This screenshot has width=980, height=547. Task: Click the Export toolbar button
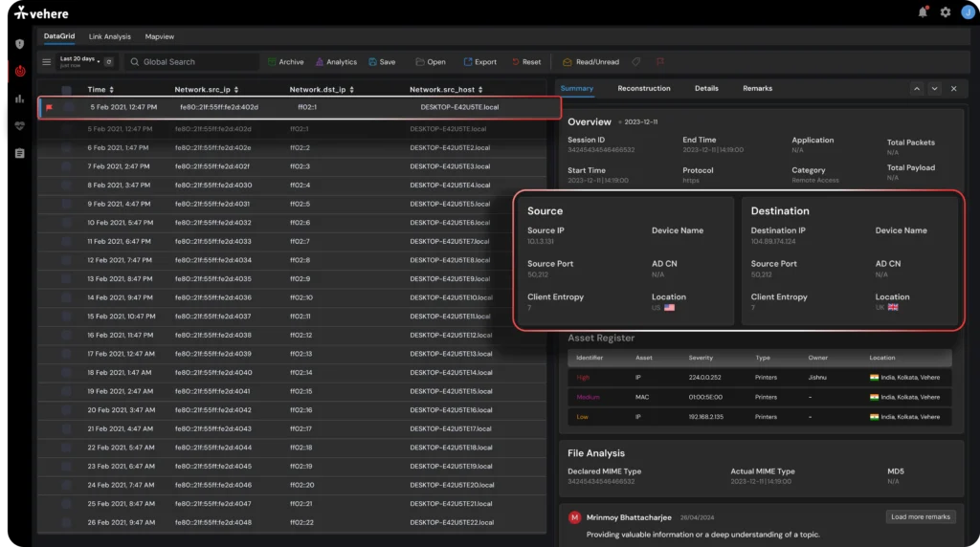(x=480, y=62)
